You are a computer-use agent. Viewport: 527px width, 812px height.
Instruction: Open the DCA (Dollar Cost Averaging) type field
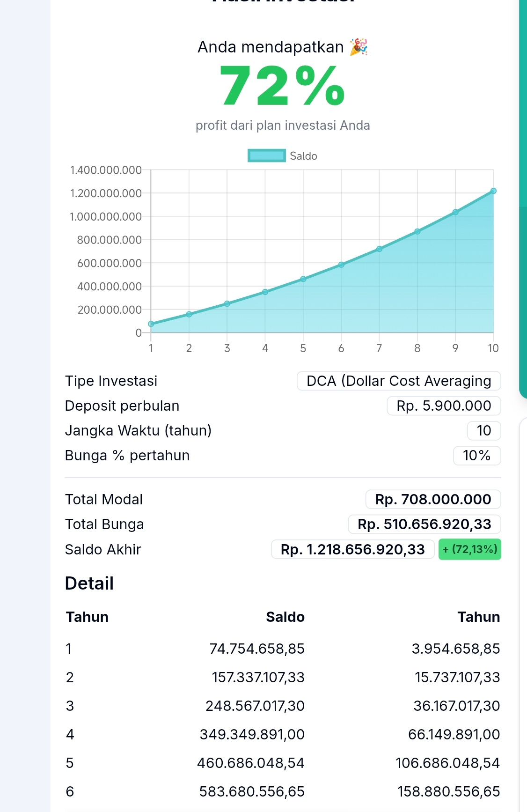tap(399, 381)
